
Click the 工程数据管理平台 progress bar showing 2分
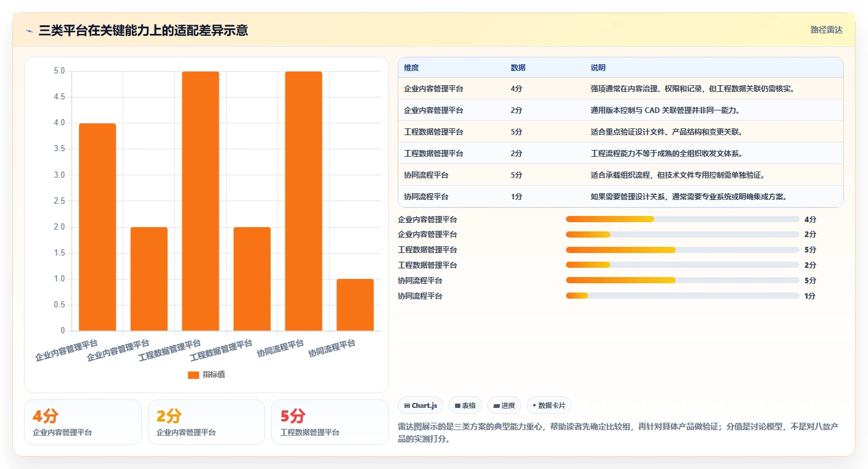(682, 265)
